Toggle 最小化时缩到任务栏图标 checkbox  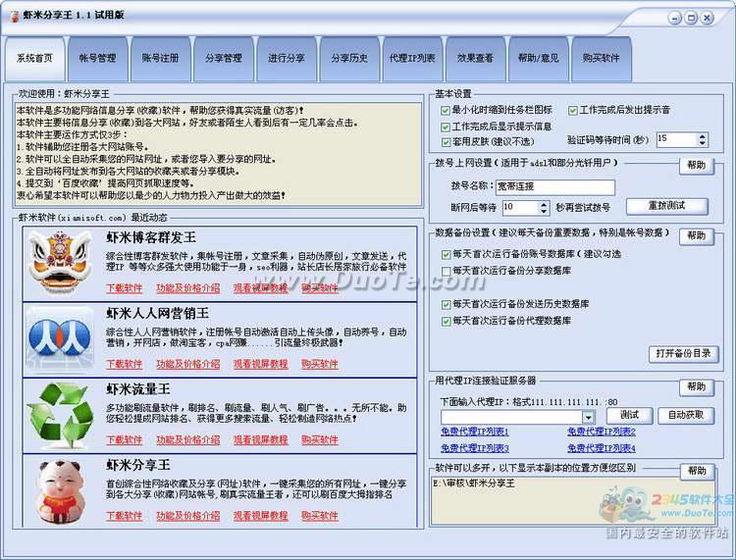click(446, 111)
